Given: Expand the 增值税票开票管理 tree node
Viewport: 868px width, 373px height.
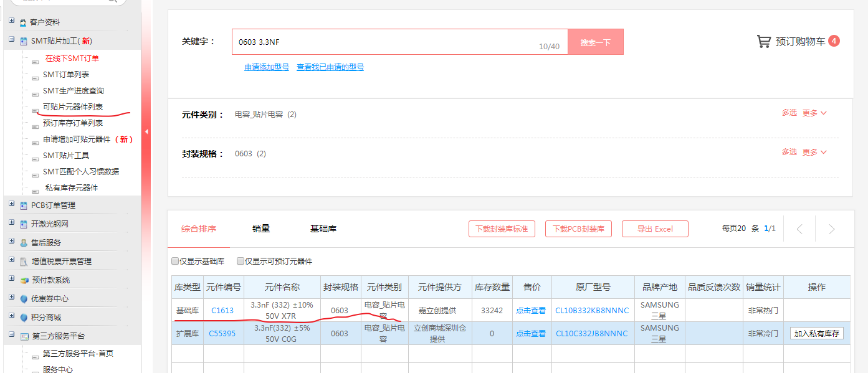Looking at the screenshot, I should point(12,260).
